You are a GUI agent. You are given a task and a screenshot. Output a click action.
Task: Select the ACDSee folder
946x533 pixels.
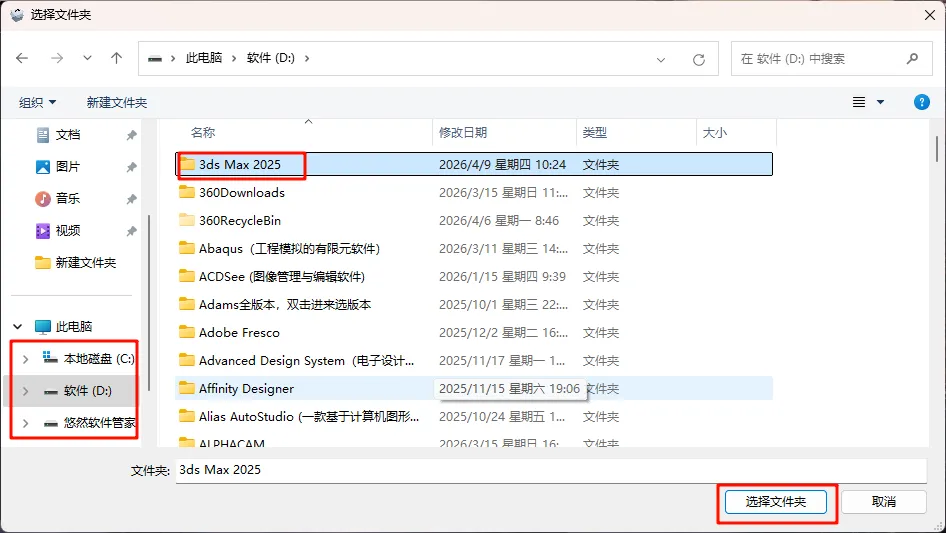pyautogui.click(x=474, y=276)
